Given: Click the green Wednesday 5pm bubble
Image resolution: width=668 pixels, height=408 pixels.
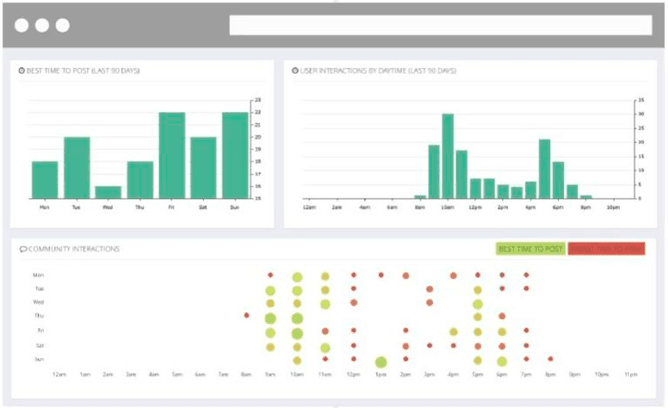Looking at the screenshot, I should 478,304.
